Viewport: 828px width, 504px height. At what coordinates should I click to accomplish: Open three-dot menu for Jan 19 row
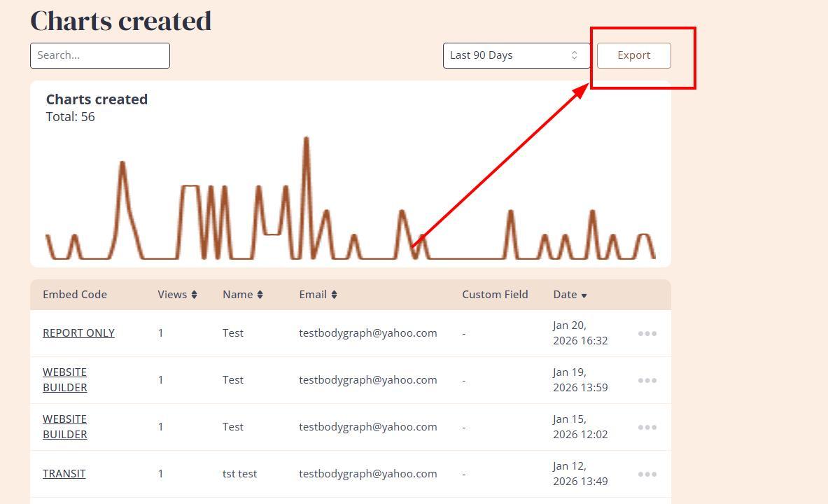pos(647,380)
